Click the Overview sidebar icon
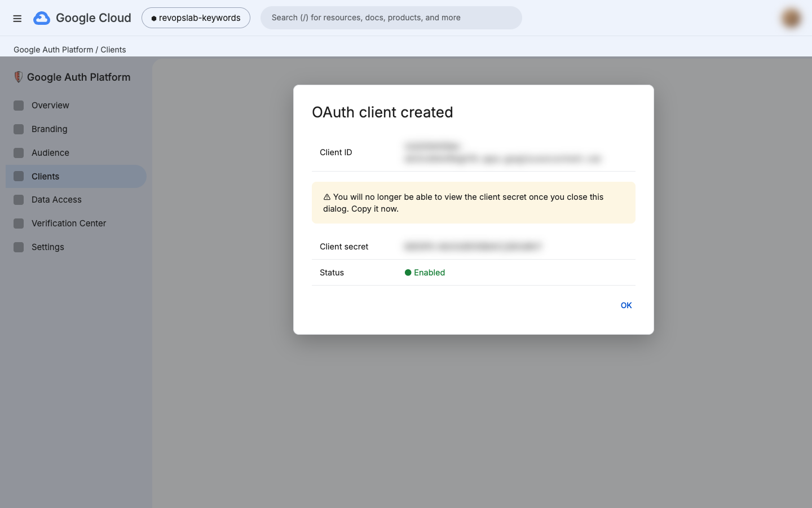The width and height of the screenshot is (812, 508). coord(19,106)
